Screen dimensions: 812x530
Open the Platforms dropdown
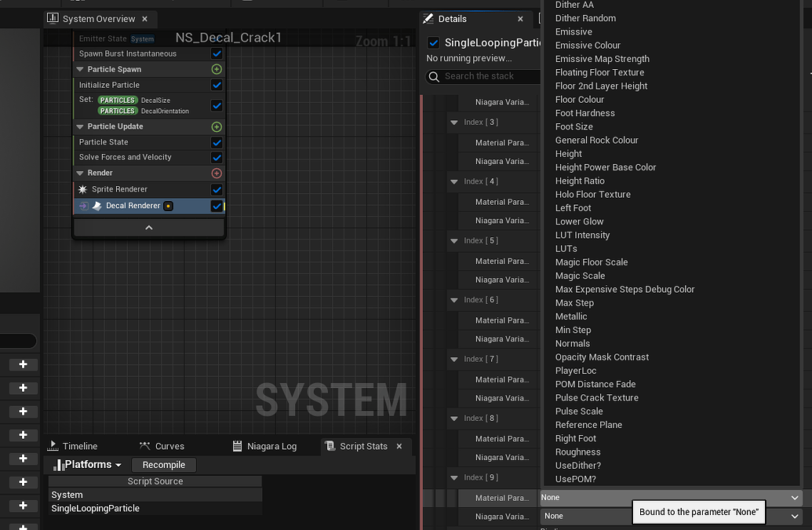pyautogui.click(x=119, y=464)
